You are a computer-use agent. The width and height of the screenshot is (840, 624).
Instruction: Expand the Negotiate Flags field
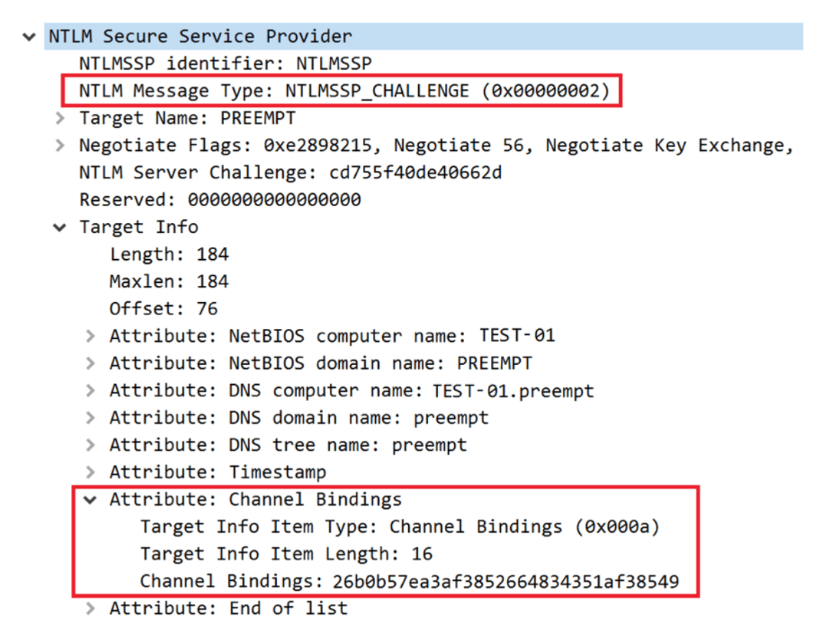[x=60, y=146]
